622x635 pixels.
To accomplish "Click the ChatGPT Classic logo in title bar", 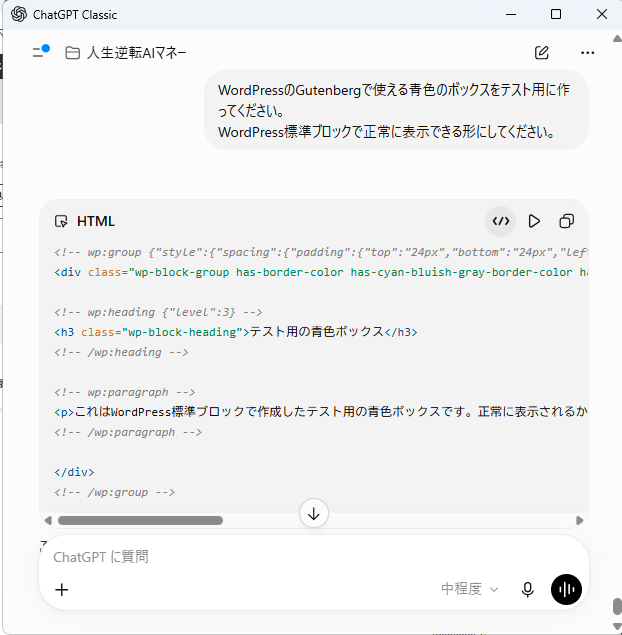I will [19, 15].
